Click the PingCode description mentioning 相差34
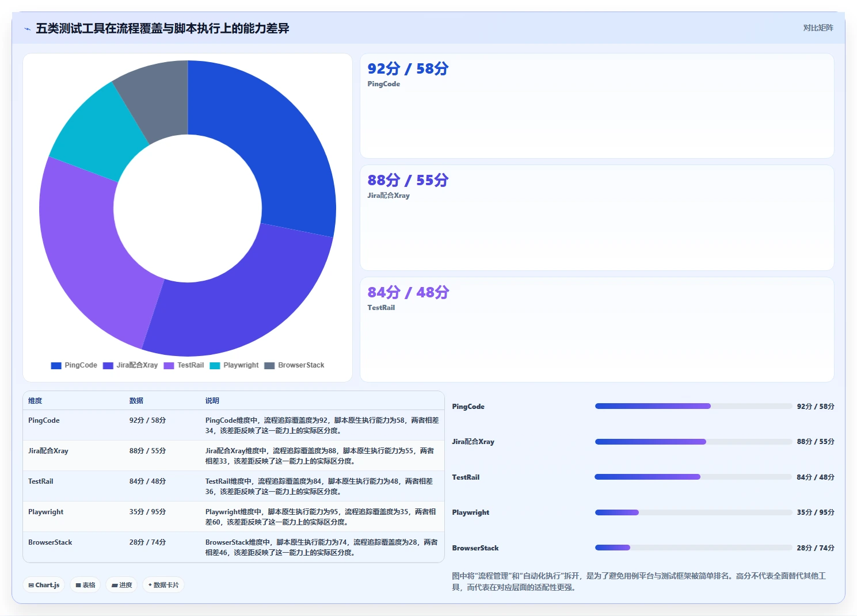This screenshot has width=857, height=616. pos(322,426)
